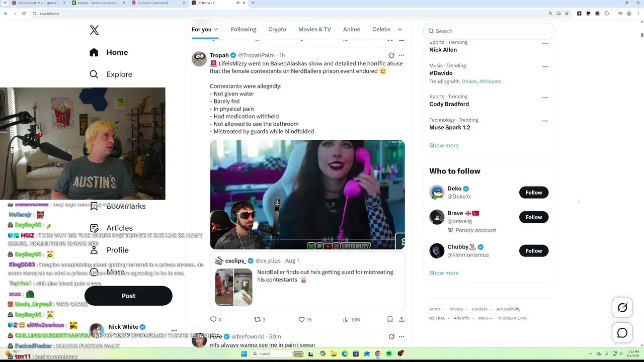Switch to the NickLee Kick browser tab

[98, 3]
